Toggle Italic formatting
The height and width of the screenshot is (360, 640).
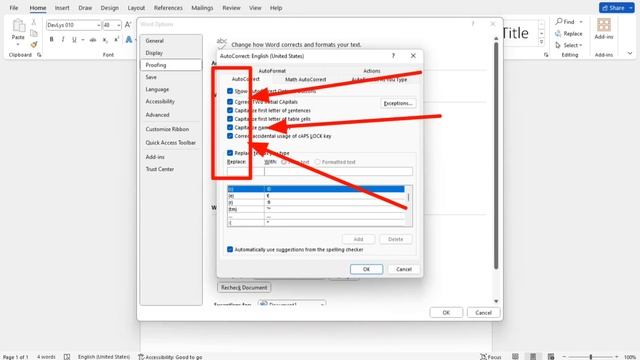[x=62, y=40]
